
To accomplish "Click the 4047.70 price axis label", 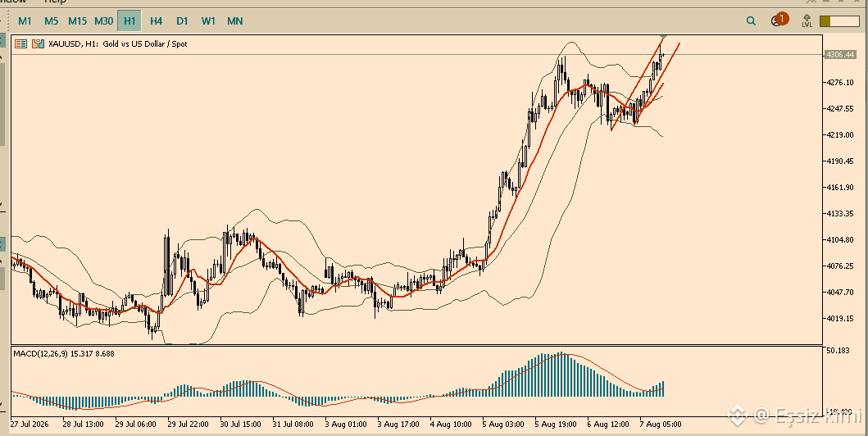I will point(840,292).
